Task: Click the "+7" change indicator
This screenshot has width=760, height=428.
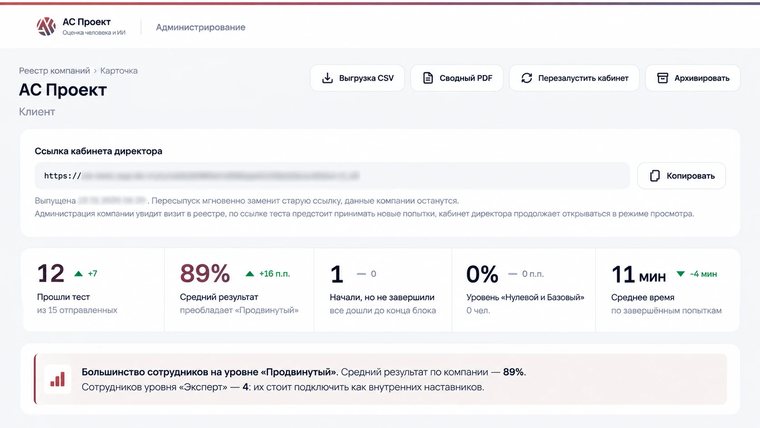Action: [93, 274]
